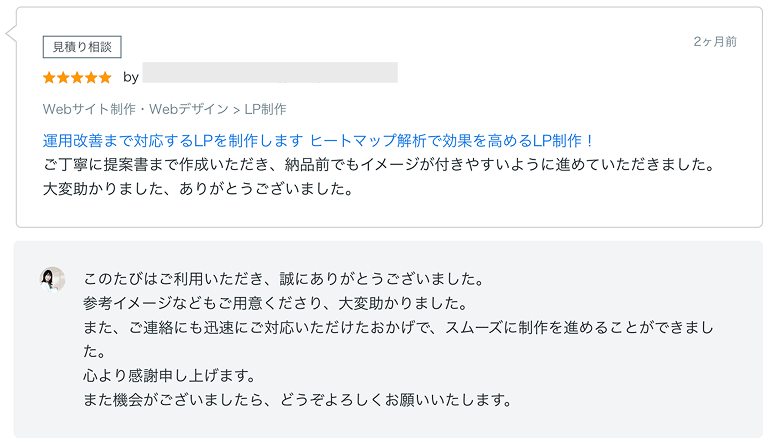768x446 pixels.
Task: Click the reply line 心より感謝申し上げます。
Action: point(171,376)
